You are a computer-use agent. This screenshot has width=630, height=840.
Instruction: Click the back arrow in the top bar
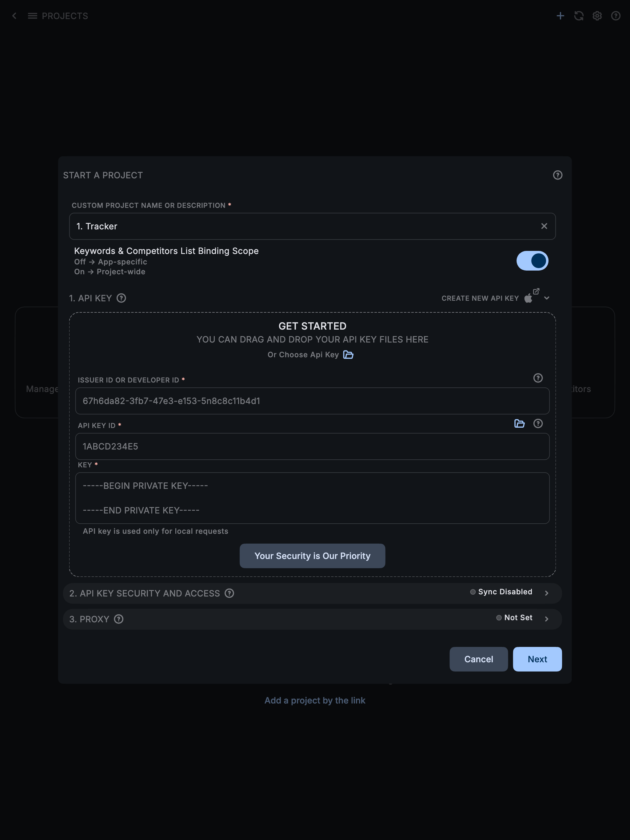[14, 16]
